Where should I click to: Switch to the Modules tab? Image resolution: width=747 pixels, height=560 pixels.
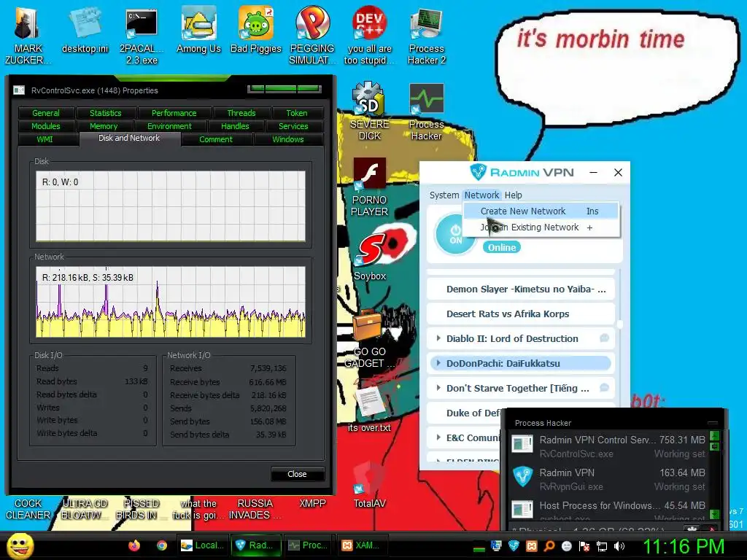(46, 126)
